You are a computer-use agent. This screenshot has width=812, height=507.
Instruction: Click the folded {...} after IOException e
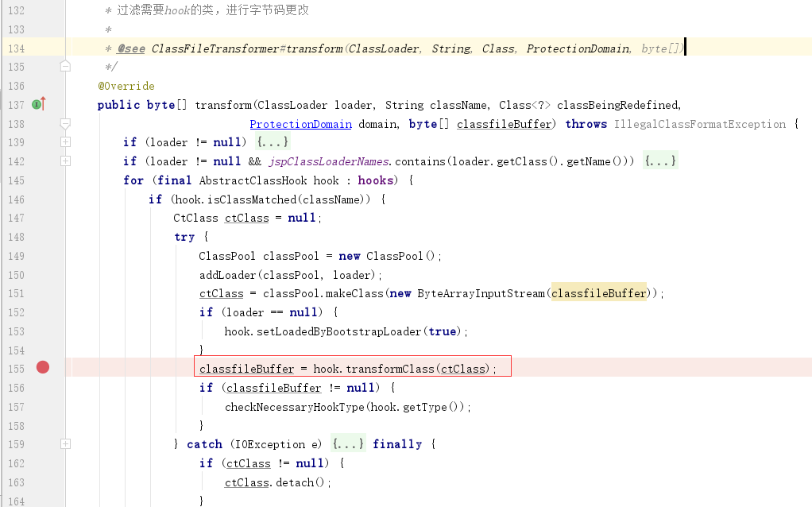349,444
